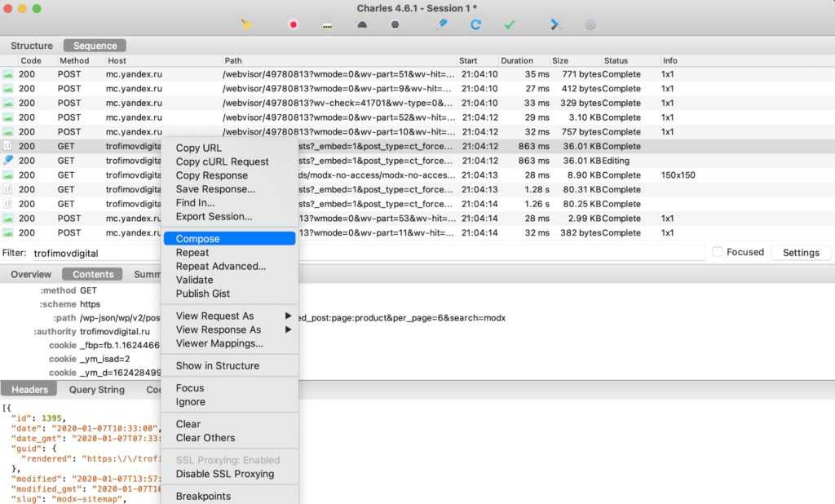835x504 pixels.
Task: Click the red record button in toolbar
Action: (x=294, y=24)
